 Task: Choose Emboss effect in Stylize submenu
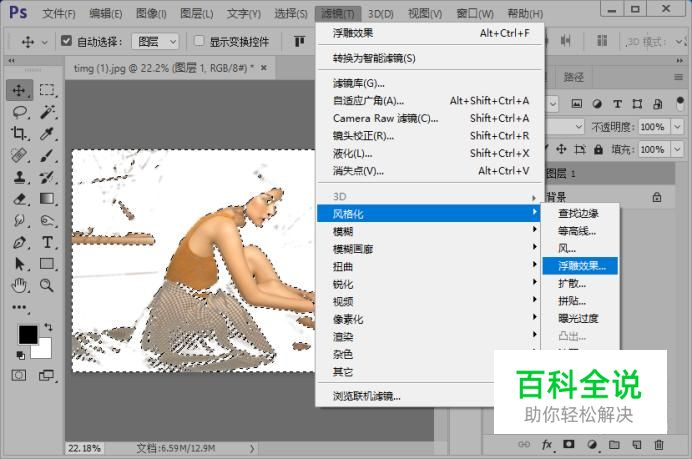coord(580,266)
